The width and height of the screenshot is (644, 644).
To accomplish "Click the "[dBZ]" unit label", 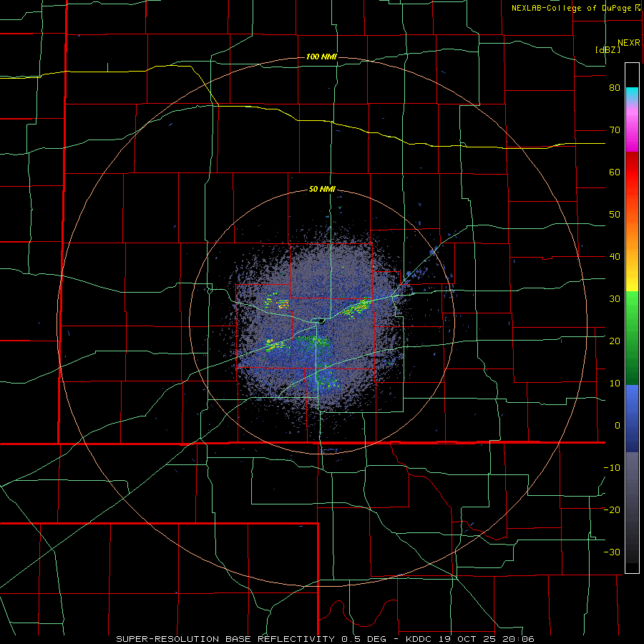I will pyautogui.click(x=608, y=49).
